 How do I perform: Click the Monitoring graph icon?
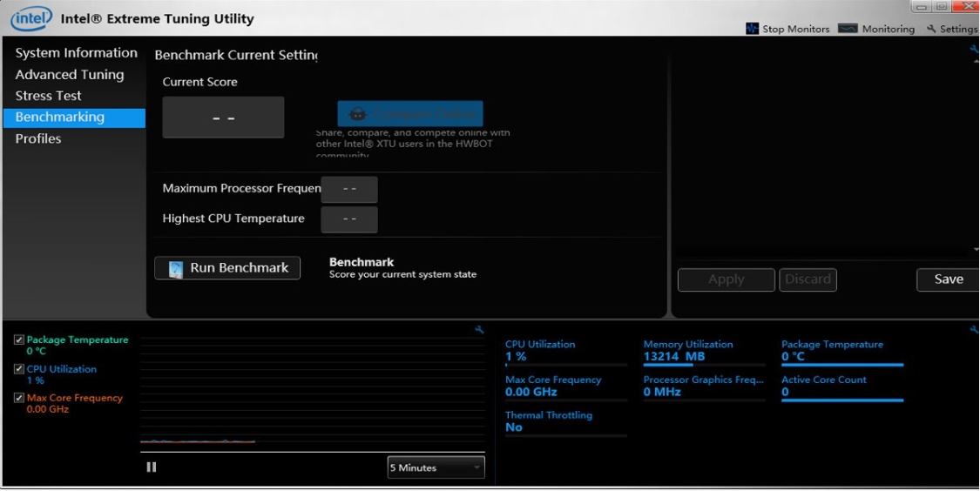848,29
